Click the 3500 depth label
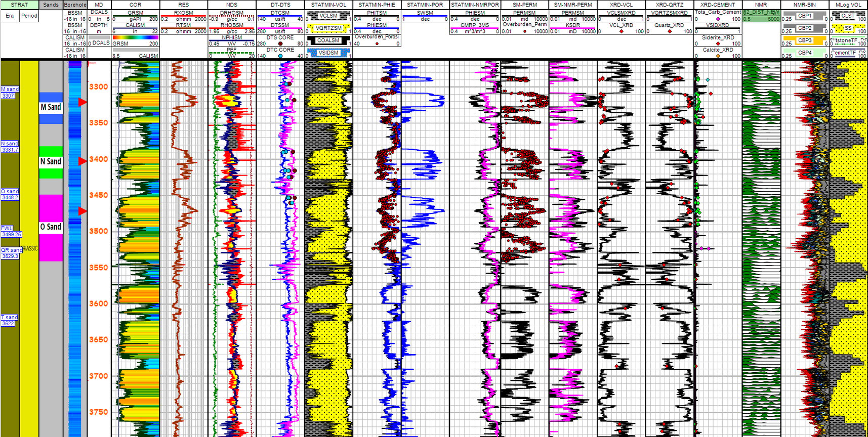 tap(99, 231)
